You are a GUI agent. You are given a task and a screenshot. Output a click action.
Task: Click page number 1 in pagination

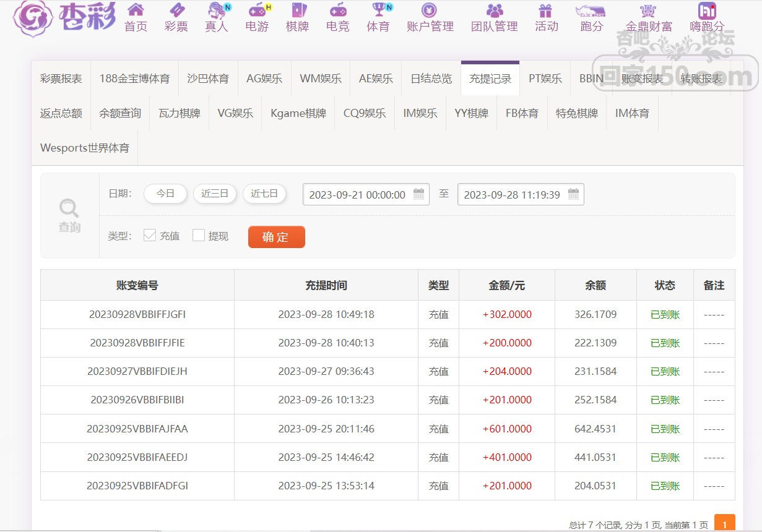[724, 523]
